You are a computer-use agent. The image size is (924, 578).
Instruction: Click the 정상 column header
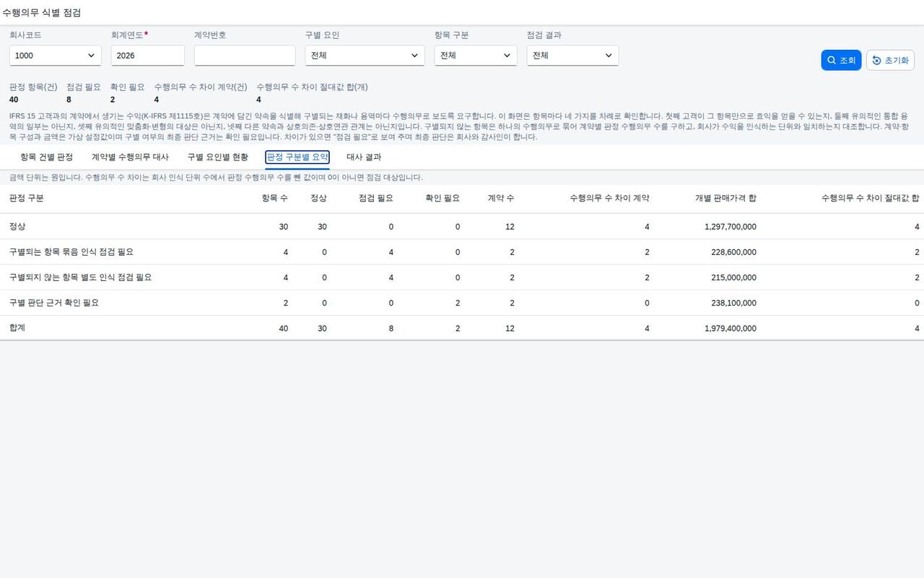(x=318, y=198)
